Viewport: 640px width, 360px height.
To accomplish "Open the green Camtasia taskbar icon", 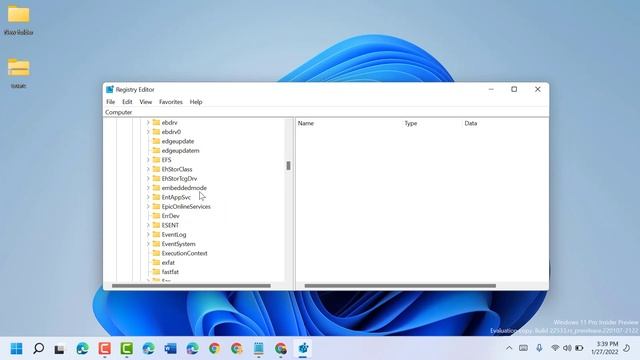I will point(127,349).
